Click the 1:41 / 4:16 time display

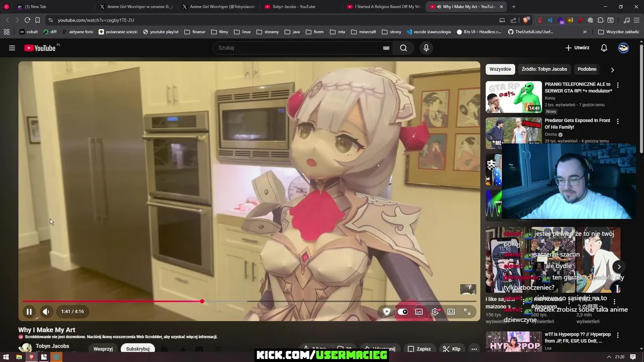coord(72,312)
